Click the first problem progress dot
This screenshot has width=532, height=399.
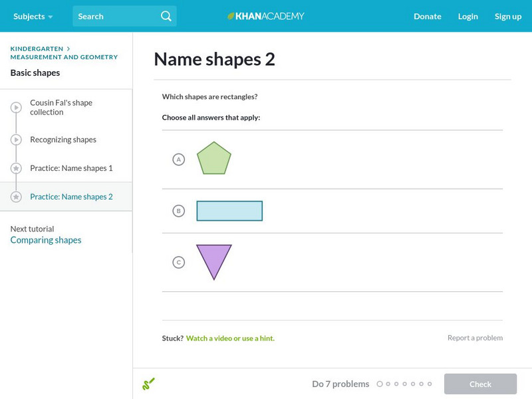pyautogui.click(x=380, y=384)
